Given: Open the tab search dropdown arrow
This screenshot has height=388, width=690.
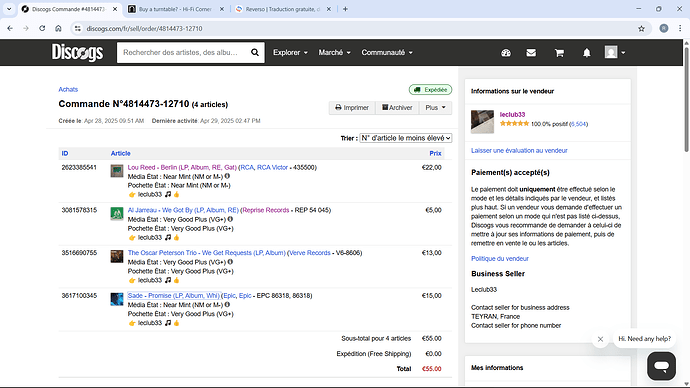Looking at the screenshot, I should pos(9,9).
